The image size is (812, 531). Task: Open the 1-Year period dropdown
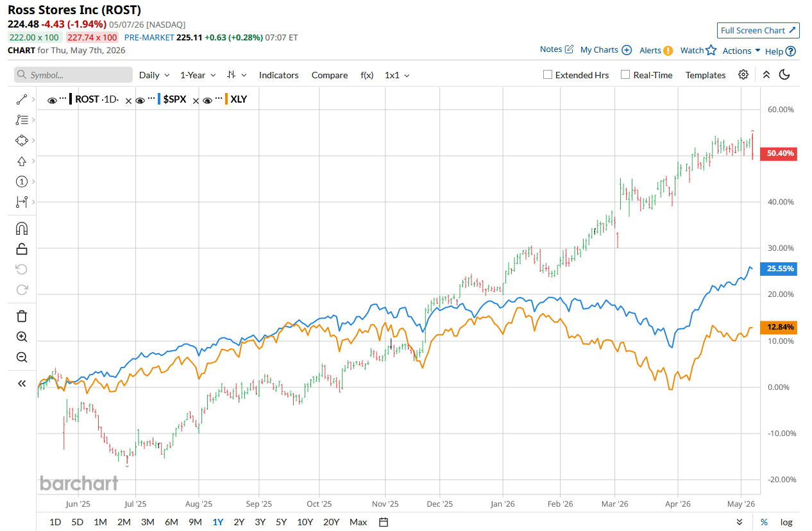[x=197, y=75]
